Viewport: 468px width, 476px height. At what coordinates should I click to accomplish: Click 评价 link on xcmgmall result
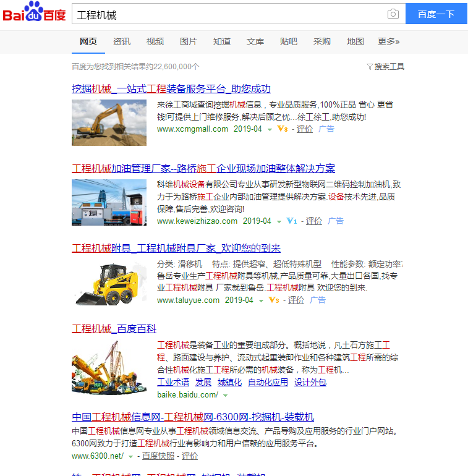pyautogui.click(x=304, y=129)
